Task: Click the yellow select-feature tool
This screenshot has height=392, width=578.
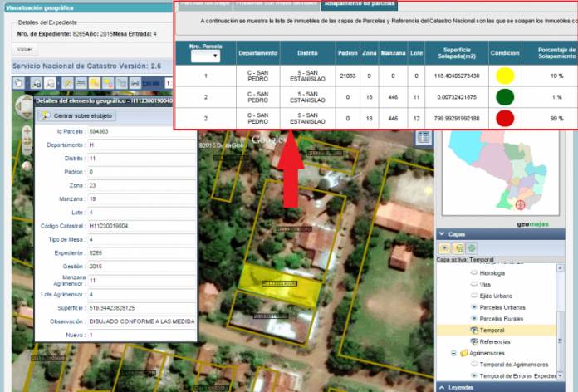Action: coord(93,84)
